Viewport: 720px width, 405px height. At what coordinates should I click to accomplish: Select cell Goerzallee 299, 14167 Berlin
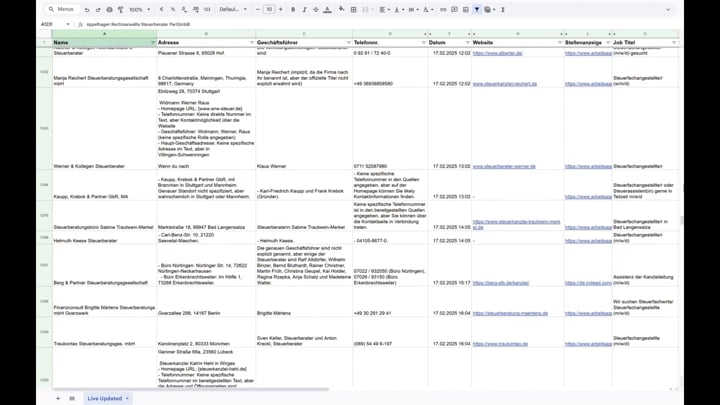(206, 302)
